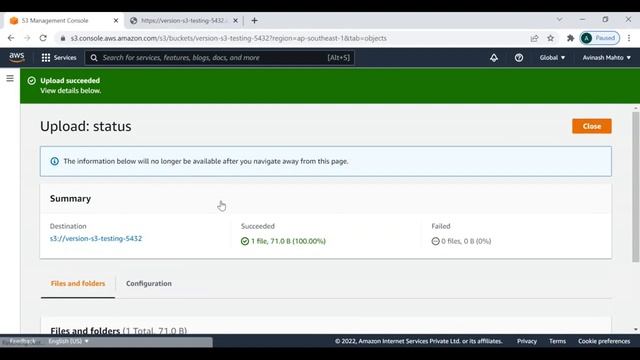Click the succeeded '1 file, 71.0 B (100.00%)' text

tap(288, 241)
